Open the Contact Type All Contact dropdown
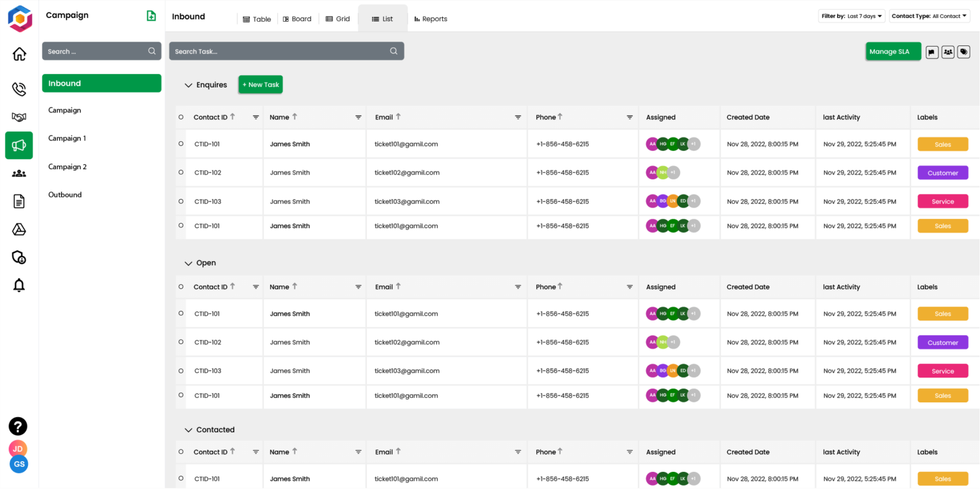This screenshot has height=493, width=980. [929, 15]
